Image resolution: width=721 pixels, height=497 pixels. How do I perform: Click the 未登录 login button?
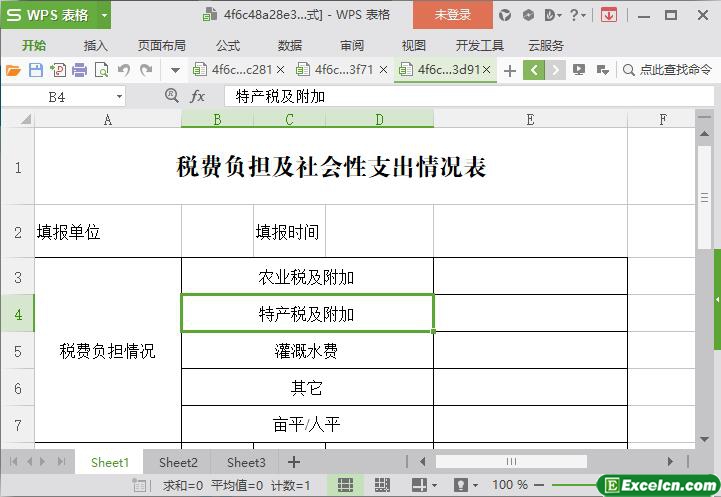(x=452, y=15)
